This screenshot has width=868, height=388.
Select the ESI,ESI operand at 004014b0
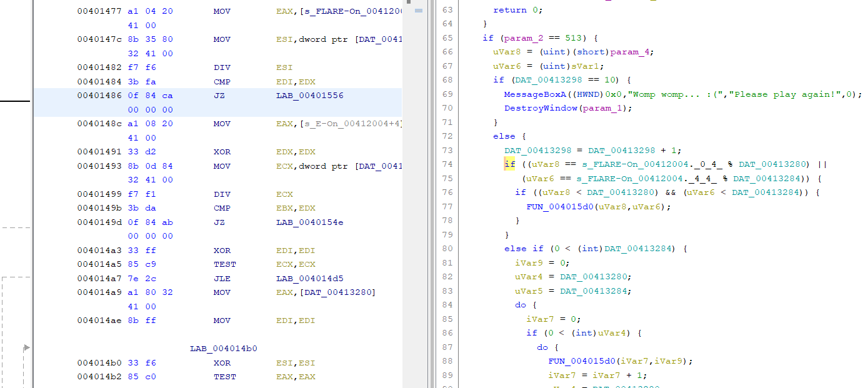[296, 363]
